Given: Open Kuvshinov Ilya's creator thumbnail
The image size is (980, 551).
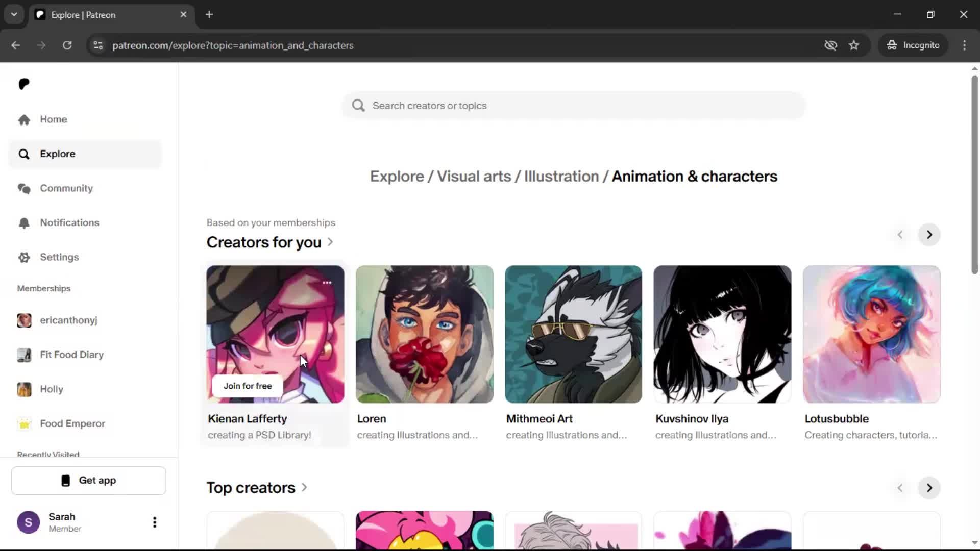Looking at the screenshot, I should point(723,334).
